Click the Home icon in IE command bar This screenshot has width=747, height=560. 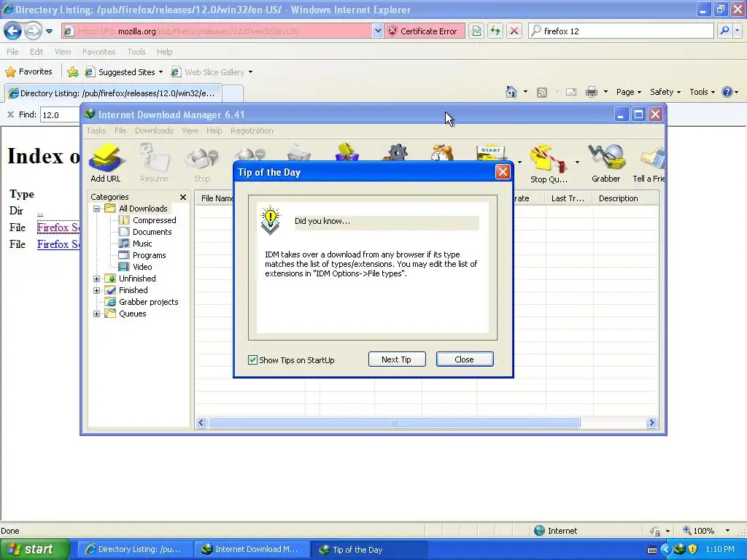511,92
